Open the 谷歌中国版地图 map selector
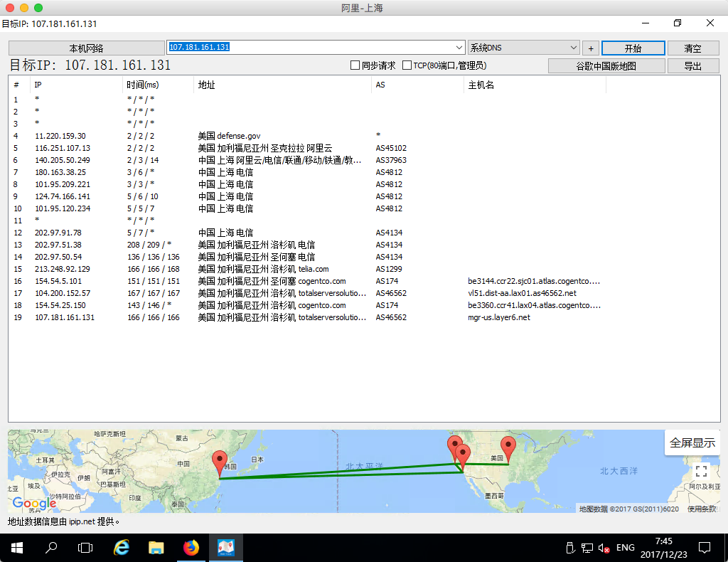 606,66
